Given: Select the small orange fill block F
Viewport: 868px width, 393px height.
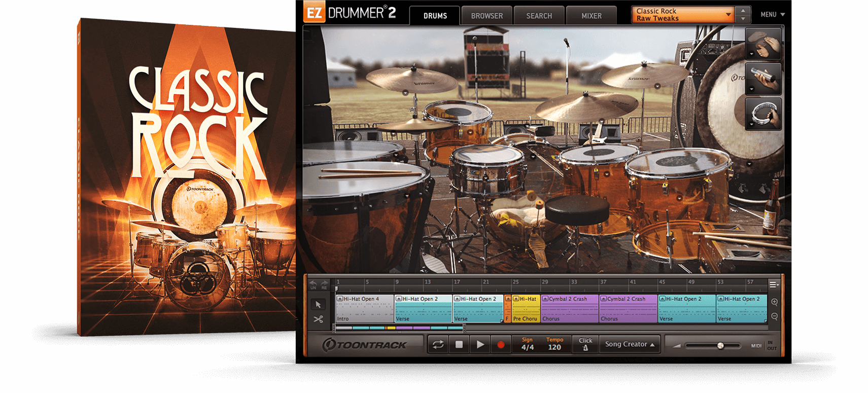Looking at the screenshot, I should pyautogui.click(x=507, y=308).
